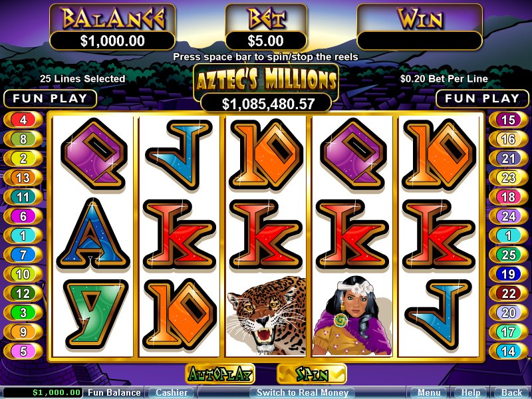Select payline 25 on the right side
The width and height of the screenshot is (532, 399).
coord(508,255)
